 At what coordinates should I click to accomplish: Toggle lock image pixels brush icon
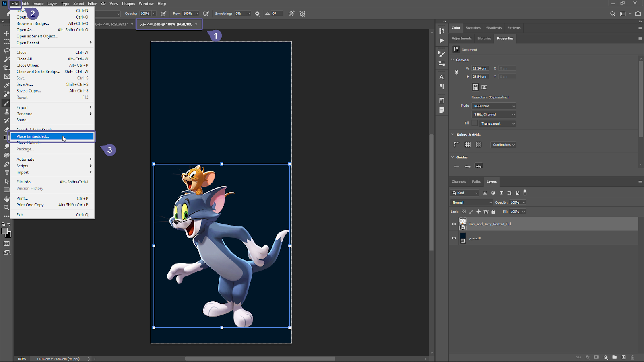coord(471,212)
